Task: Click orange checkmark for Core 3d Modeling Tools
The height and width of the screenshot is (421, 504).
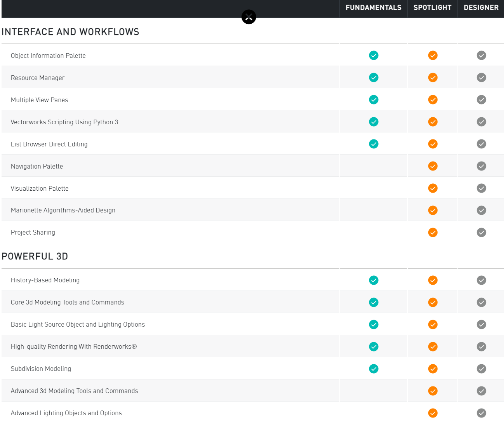Action: [433, 303]
